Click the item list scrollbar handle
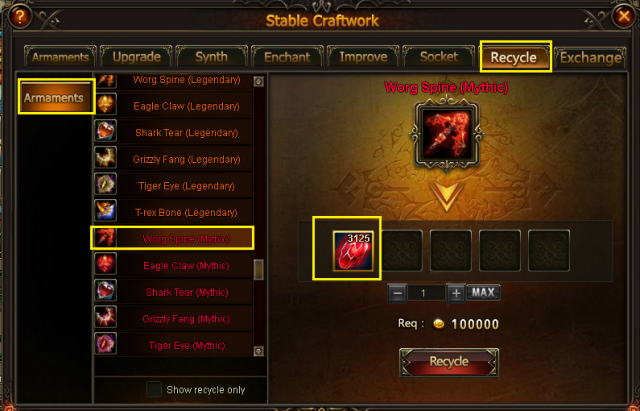640x411 pixels. 258,270
